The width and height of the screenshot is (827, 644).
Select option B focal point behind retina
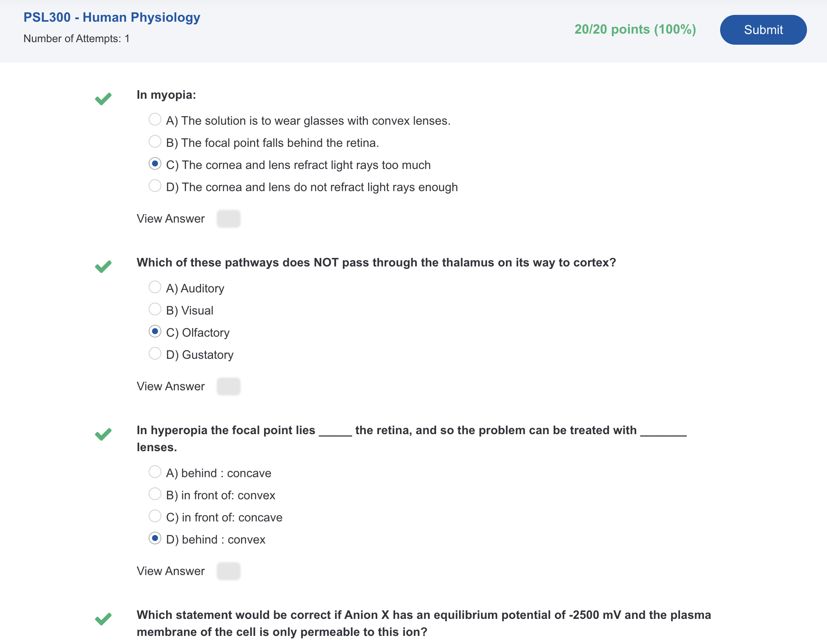coord(155,141)
